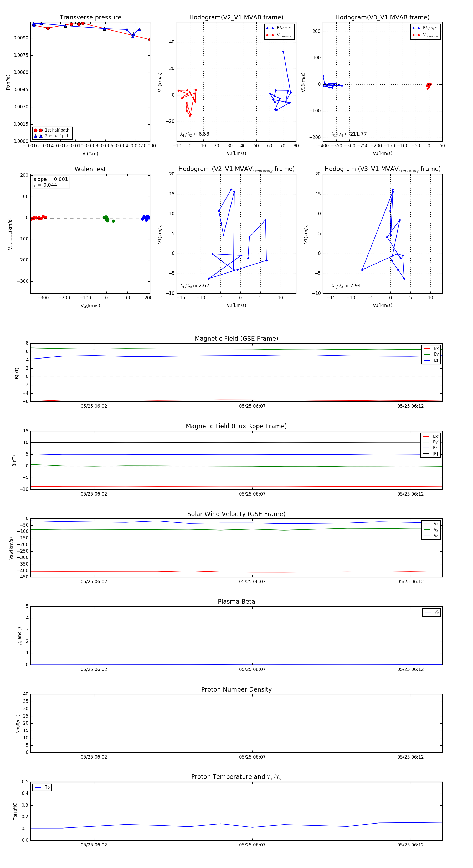Click 'B(nT)' label of the Flux Rope plot
473x868 pixels.
[x=14, y=461]
